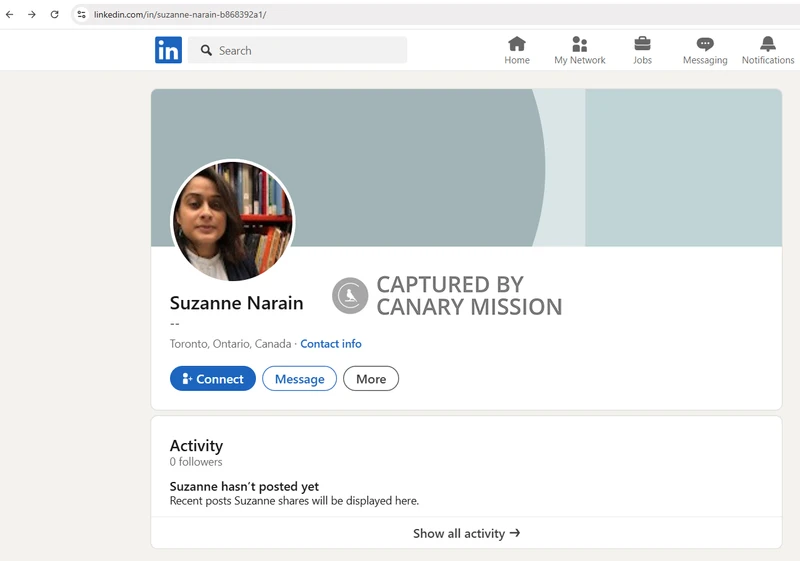Reload the page with refresh icon

55,14
